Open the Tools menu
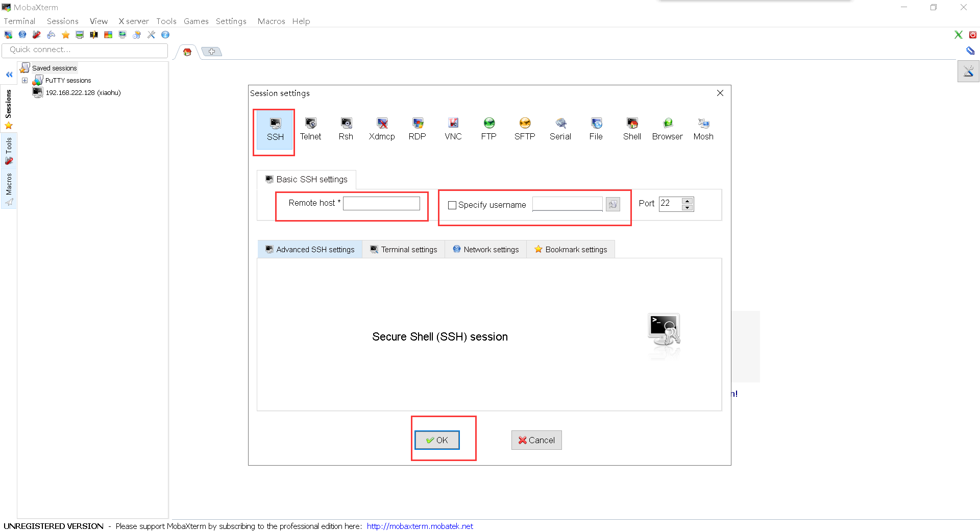The height and width of the screenshot is (532, 980). coord(166,21)
